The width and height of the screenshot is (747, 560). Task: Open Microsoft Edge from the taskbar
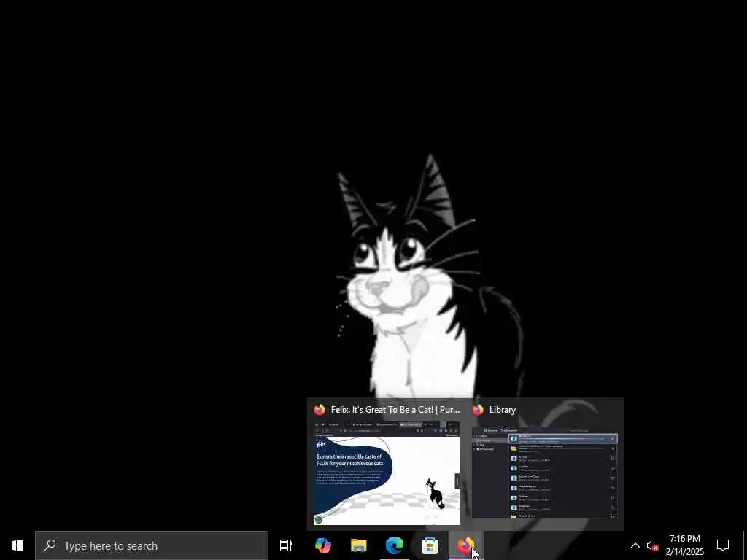coord(395,545)
